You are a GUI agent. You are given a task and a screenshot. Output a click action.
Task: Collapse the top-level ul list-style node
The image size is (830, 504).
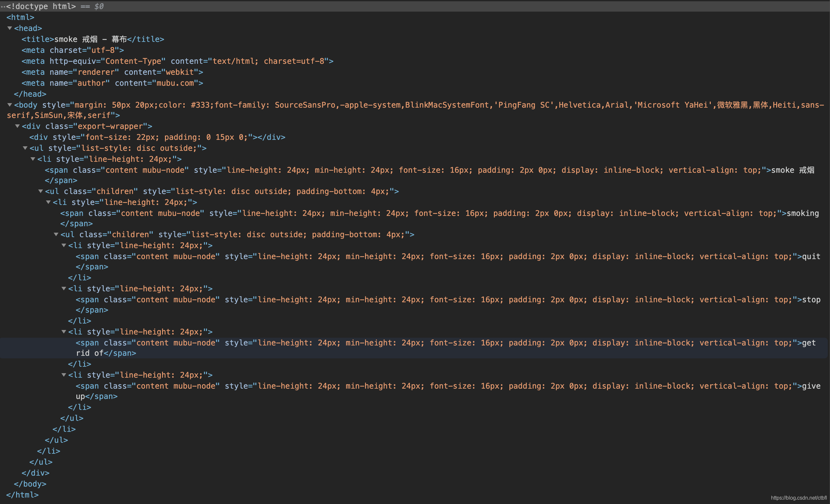coord(25,148)
